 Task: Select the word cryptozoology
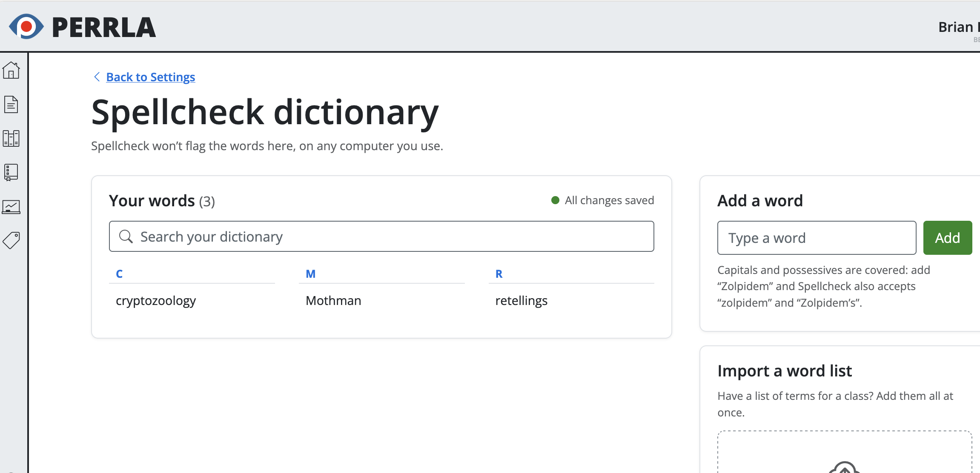pyautogui.click(x=156, y=301)
